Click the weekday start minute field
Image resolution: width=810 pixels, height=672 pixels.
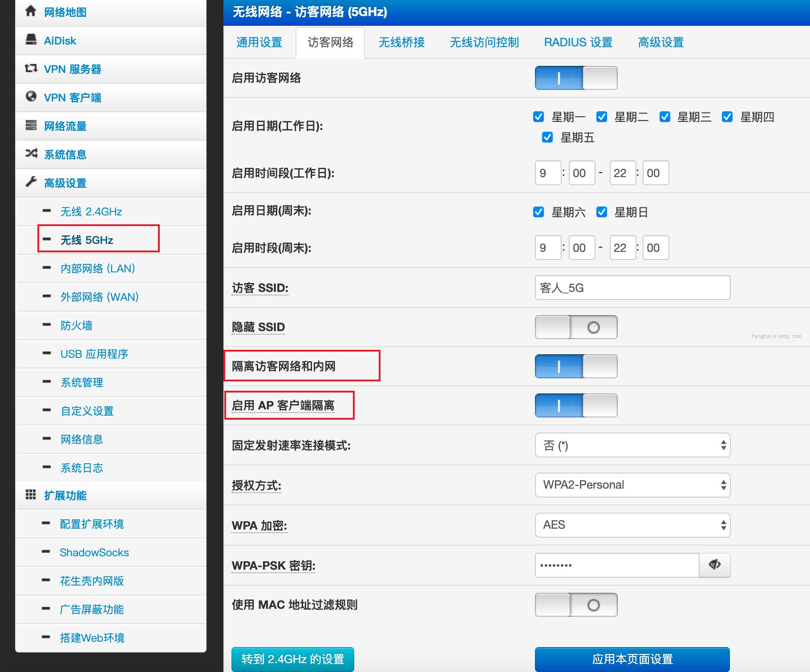click(x=582, y=173)
